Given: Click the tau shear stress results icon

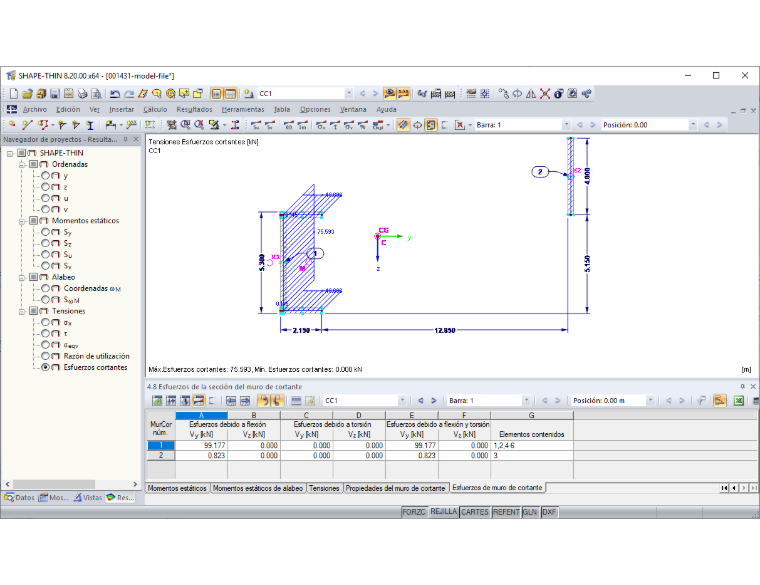Looking at the screenshot, I should [x=335, y=125].
